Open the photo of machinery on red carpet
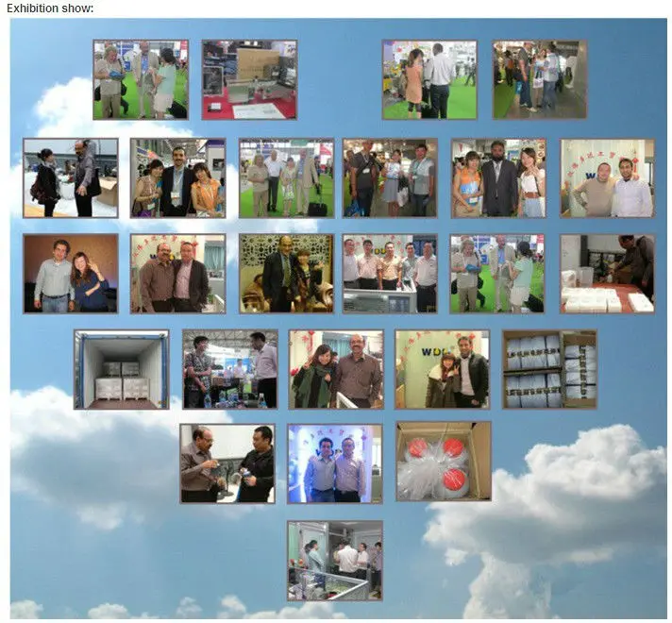672x623 pixels. pyautogui.click(x=249, y=79)
